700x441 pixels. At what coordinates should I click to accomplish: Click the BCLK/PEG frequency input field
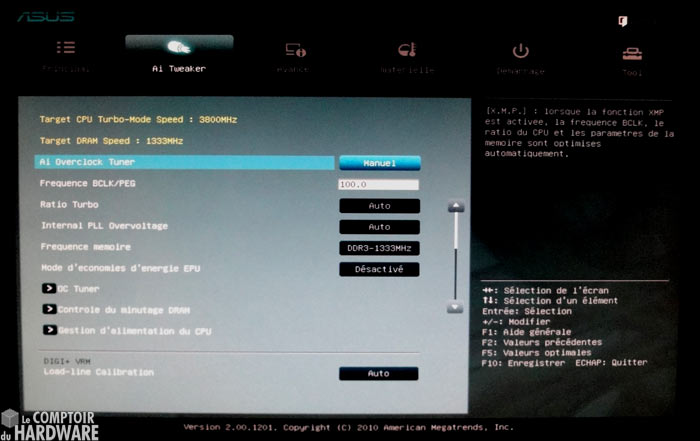[x=379, y=185]
